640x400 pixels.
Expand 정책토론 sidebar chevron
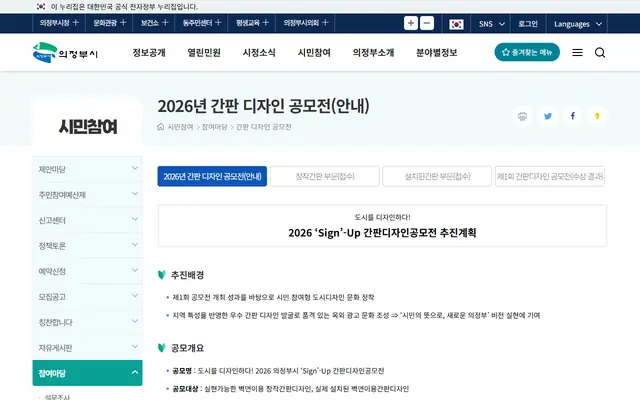[x=135, y=244]
